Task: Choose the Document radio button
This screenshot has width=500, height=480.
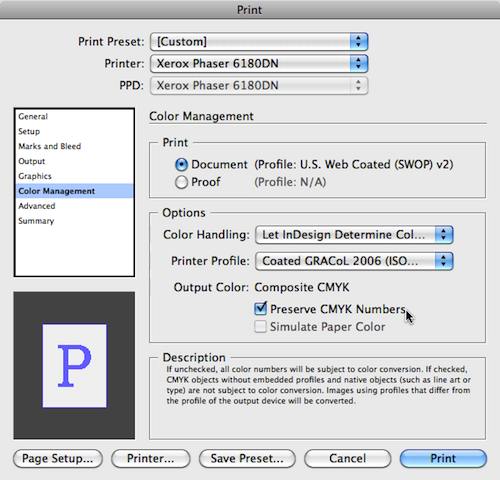Action: (182, 165)
